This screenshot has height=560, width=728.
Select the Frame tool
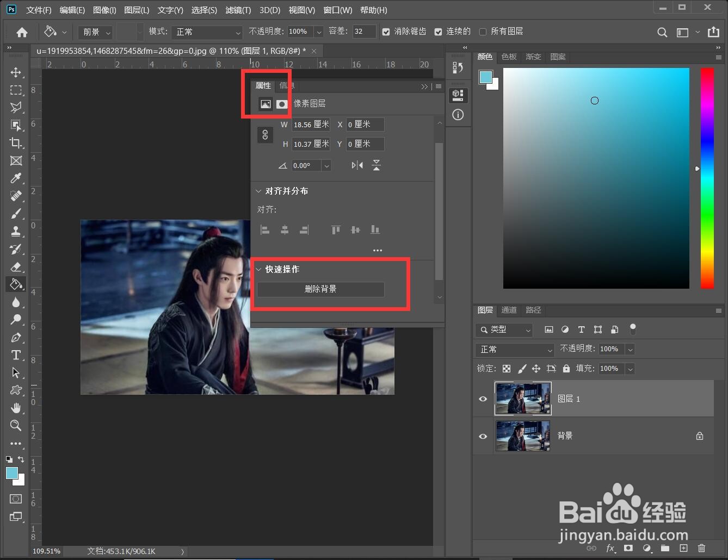coord(16,161)
